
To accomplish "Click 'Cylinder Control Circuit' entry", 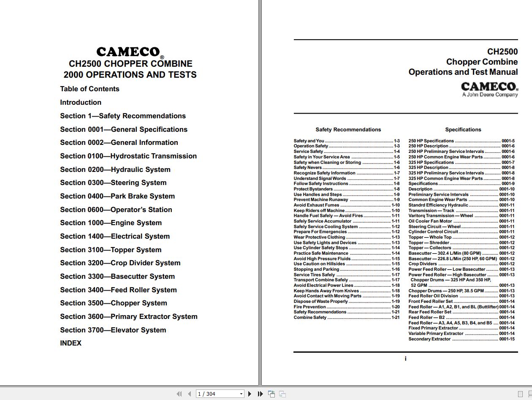I will [461, 231].
